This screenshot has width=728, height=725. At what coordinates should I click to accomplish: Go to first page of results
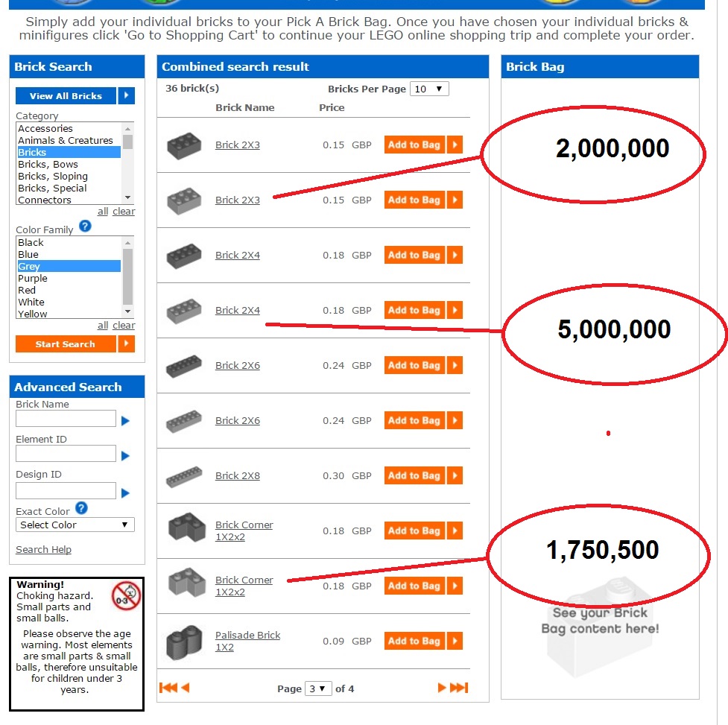[x=168, y=688]
